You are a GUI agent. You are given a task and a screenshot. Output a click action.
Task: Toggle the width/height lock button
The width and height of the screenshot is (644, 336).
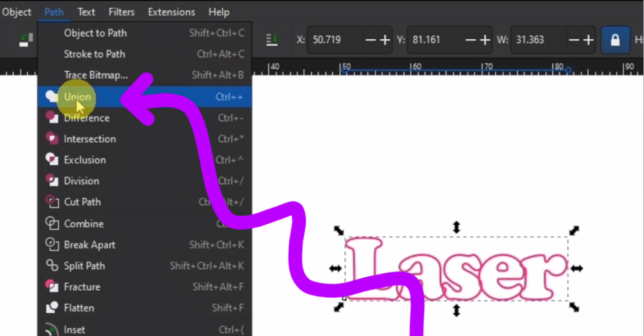(615, 40)
